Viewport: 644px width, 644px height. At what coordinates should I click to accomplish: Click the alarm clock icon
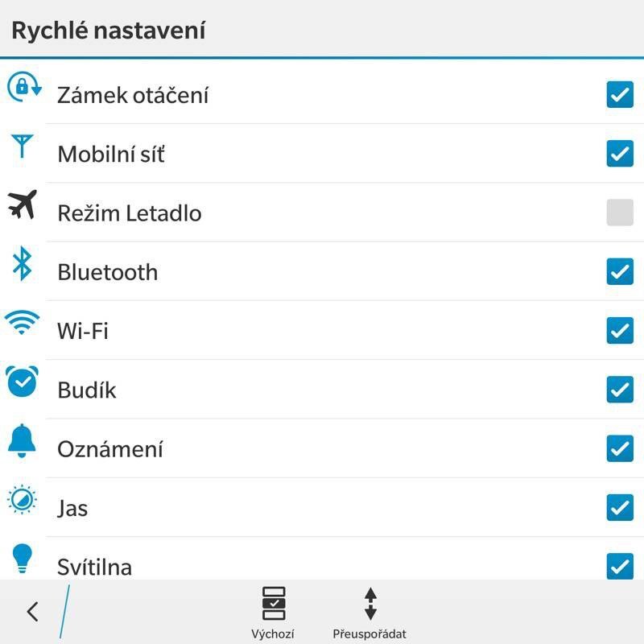(x=23, y=382)
